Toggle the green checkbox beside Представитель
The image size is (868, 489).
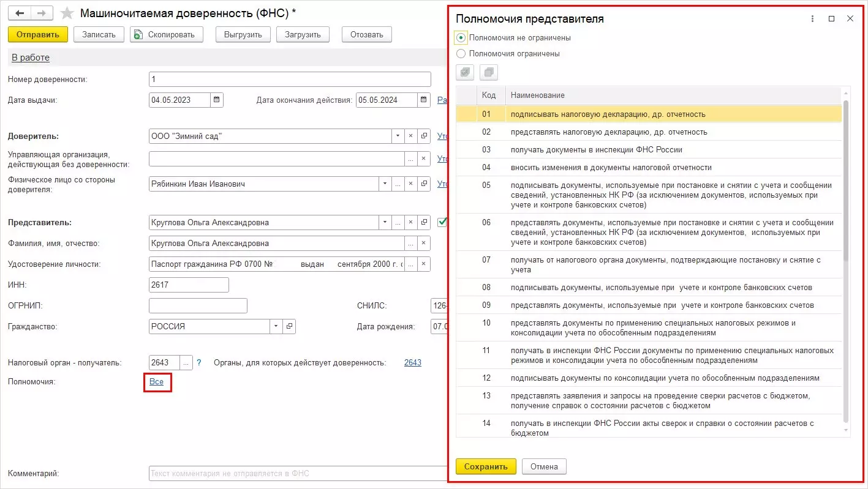coord(442,222)
